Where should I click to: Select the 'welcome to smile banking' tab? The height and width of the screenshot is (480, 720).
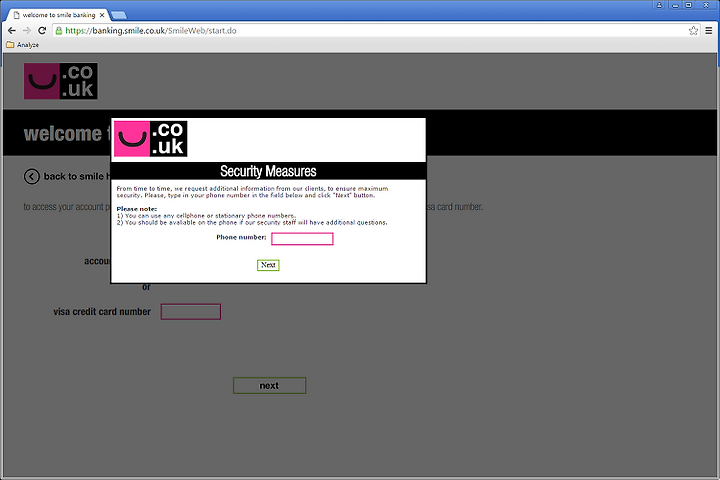(x=59, y=15)
